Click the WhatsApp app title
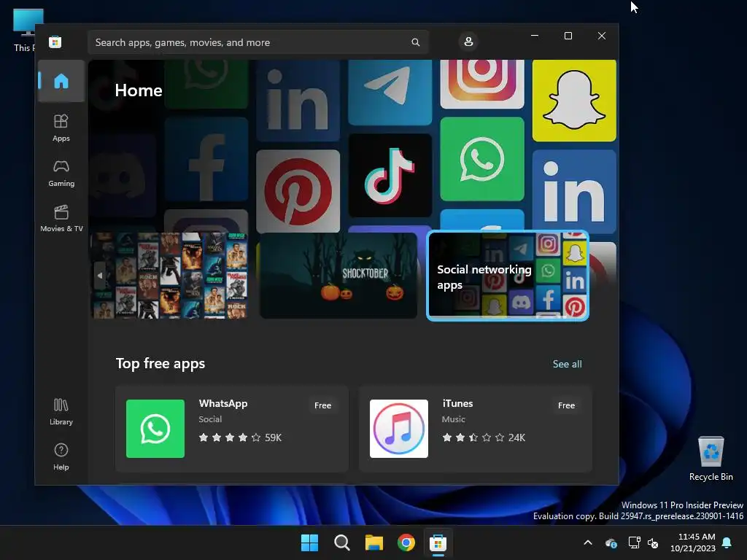The height and width of the screenshot is (560, 747). 223,404
